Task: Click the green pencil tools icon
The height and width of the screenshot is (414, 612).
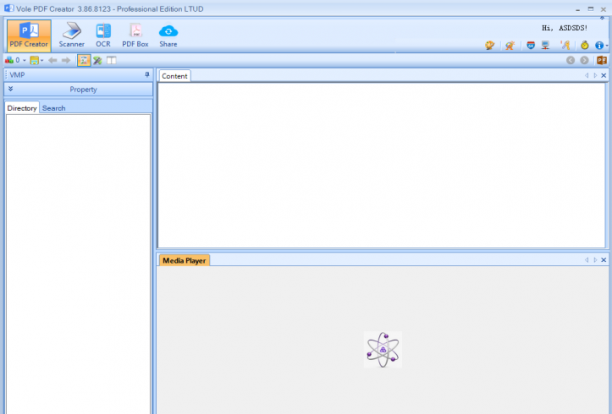Action: click(x=97, y=60)
